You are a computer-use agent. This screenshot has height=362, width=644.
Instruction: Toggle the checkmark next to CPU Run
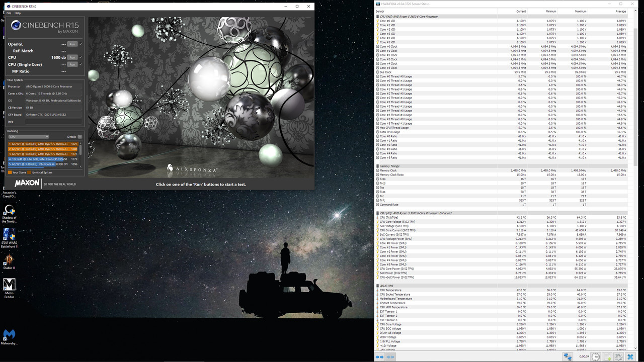[x=80, y=57]
